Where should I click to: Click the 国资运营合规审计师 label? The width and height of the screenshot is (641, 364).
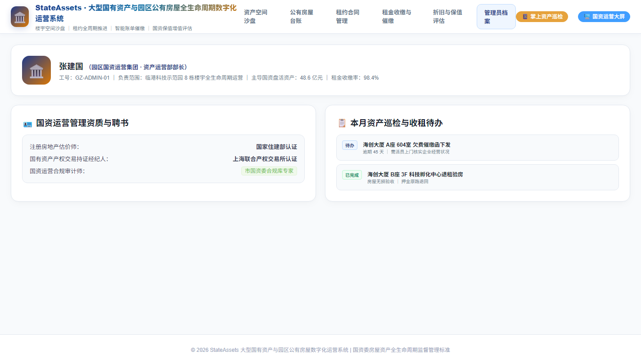pyautogui.click(x=57, y=171)
